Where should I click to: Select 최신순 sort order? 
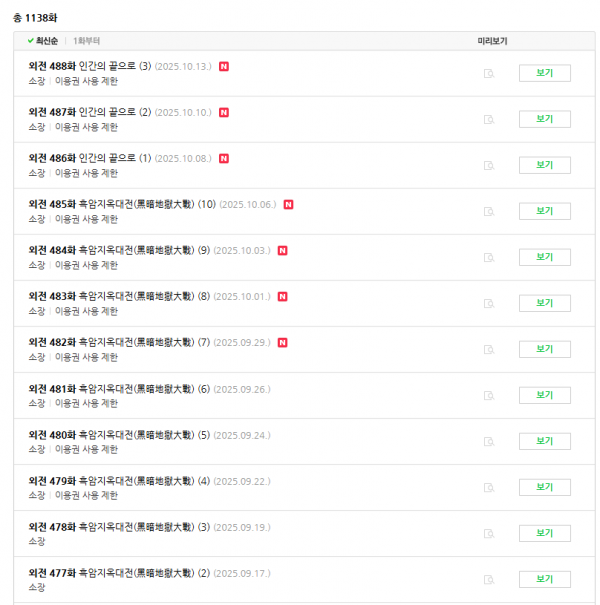(x=43, y=41)
